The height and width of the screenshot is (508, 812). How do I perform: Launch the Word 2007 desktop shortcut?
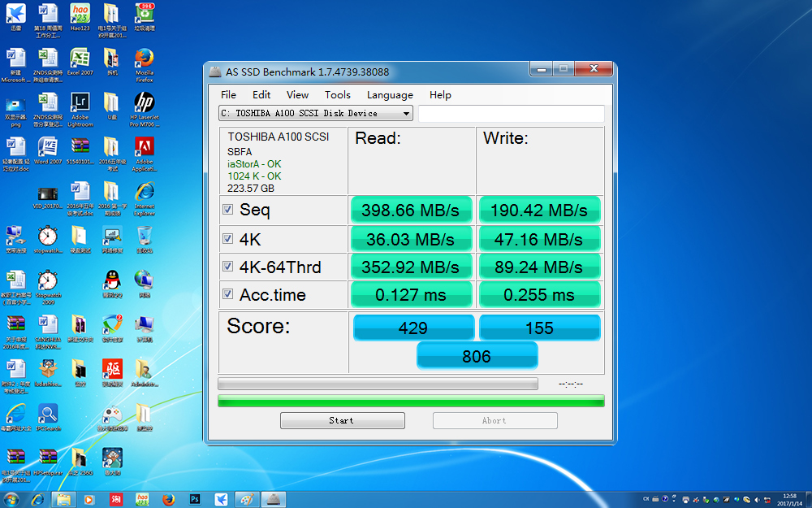[x=48, y=148]
